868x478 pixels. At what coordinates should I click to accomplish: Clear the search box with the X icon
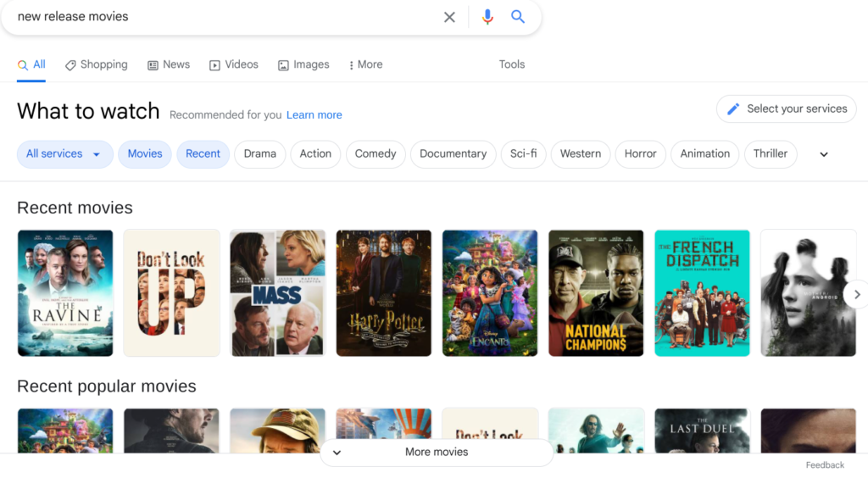point(449,17)
